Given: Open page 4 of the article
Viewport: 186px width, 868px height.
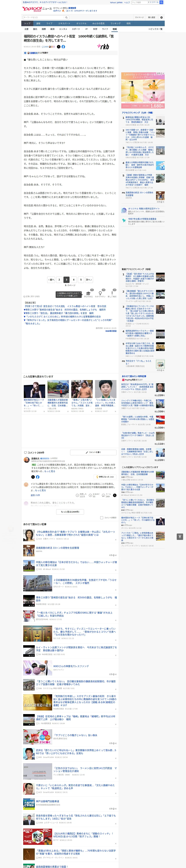Looking at the screenshot, I should click(74, 280).
